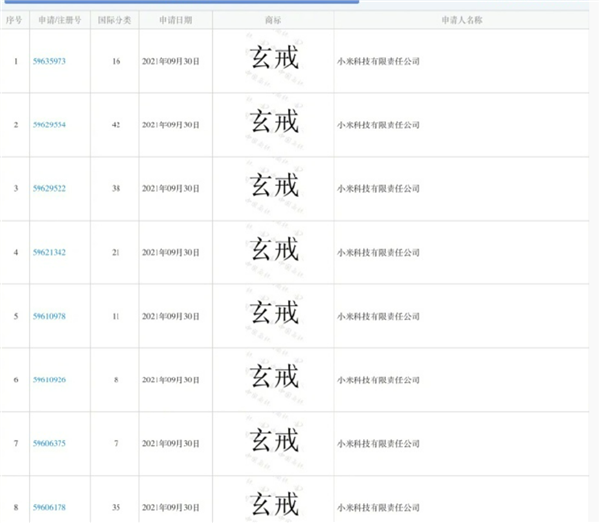Viewport: 600px width, 523px height.
Task: Click the 国际分类 column header
Action: [x=114, y=20]
